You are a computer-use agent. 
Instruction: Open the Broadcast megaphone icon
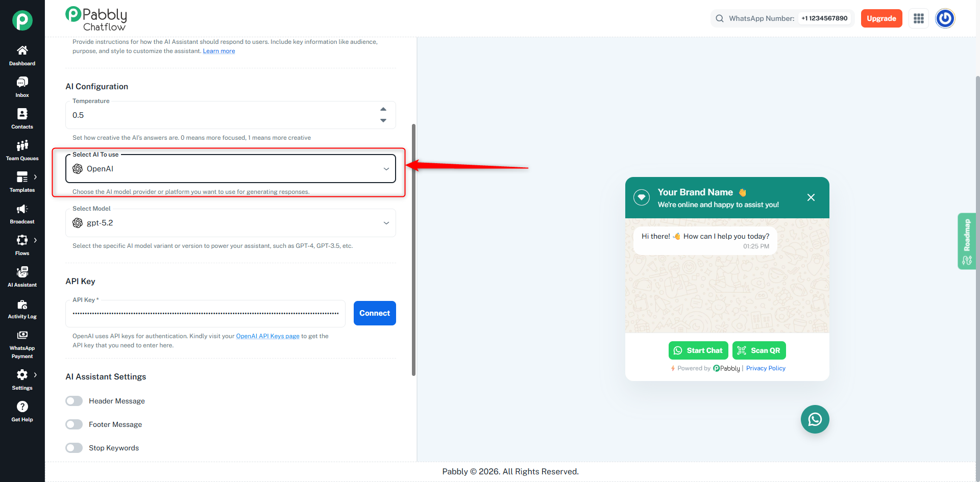coord(22,209)
